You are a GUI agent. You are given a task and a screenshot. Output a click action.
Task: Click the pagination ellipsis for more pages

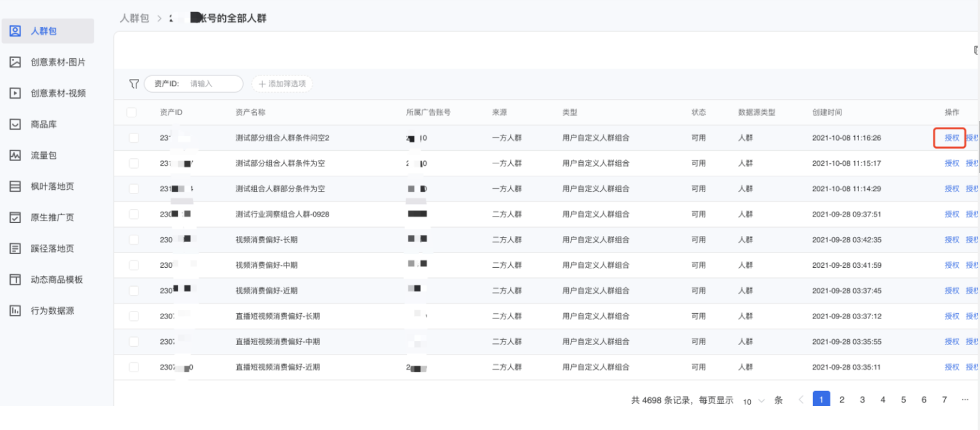click(x=965, y=400)
